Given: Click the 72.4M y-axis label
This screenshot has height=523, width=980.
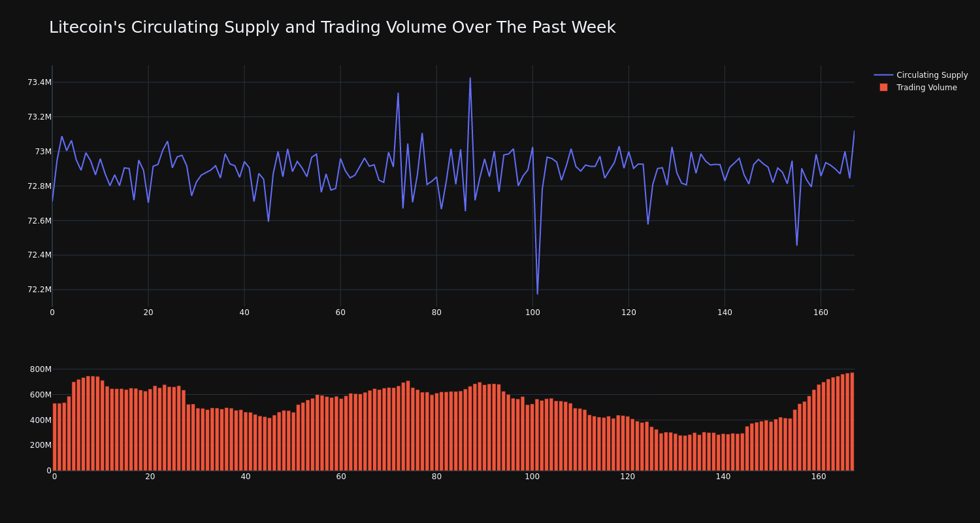Looking at the screenshot, I should 39,255.
